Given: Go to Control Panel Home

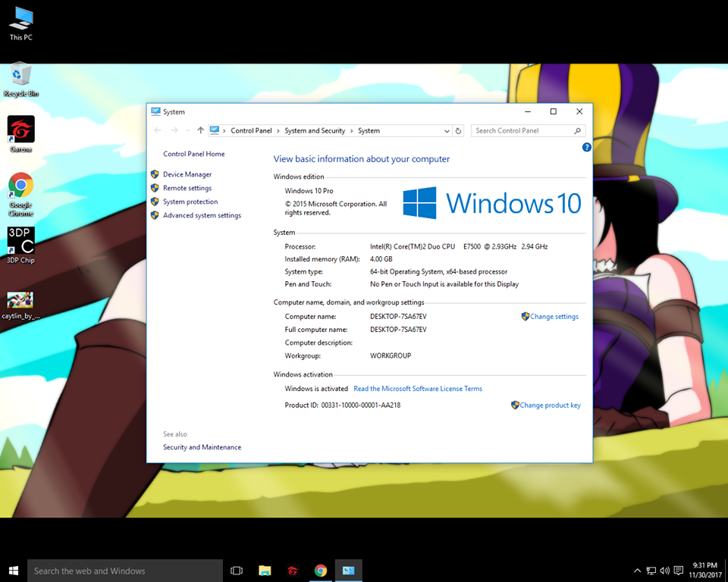Looking at the screenshot, I should coord(193,154).
